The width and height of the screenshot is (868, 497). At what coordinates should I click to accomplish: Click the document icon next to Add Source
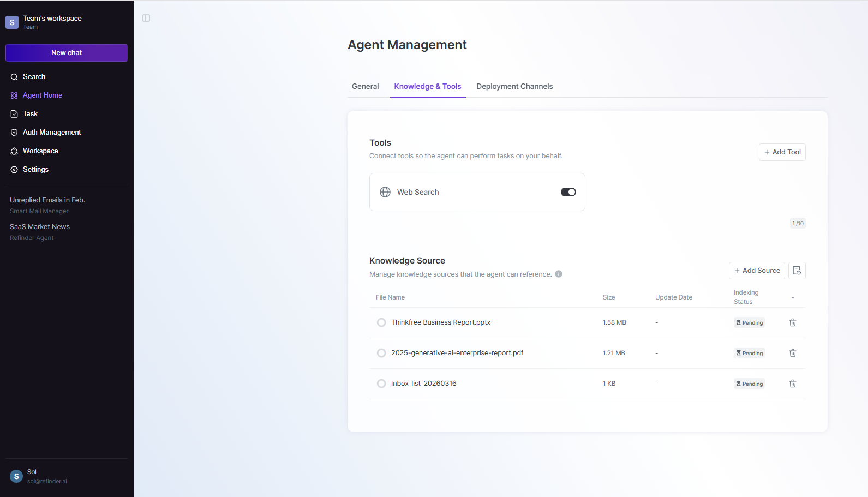797,271
